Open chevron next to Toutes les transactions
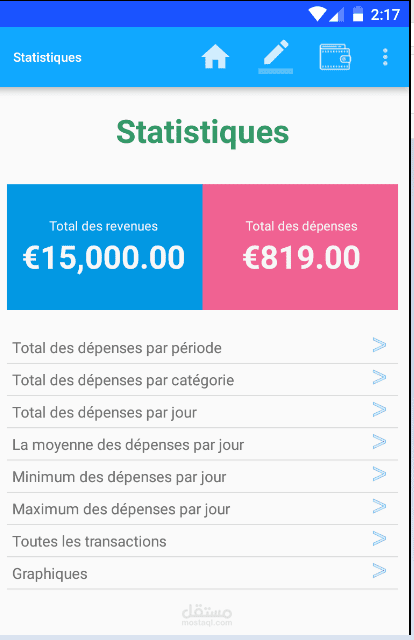The height and width of the screenshot is (640, 414). point(379,538)
